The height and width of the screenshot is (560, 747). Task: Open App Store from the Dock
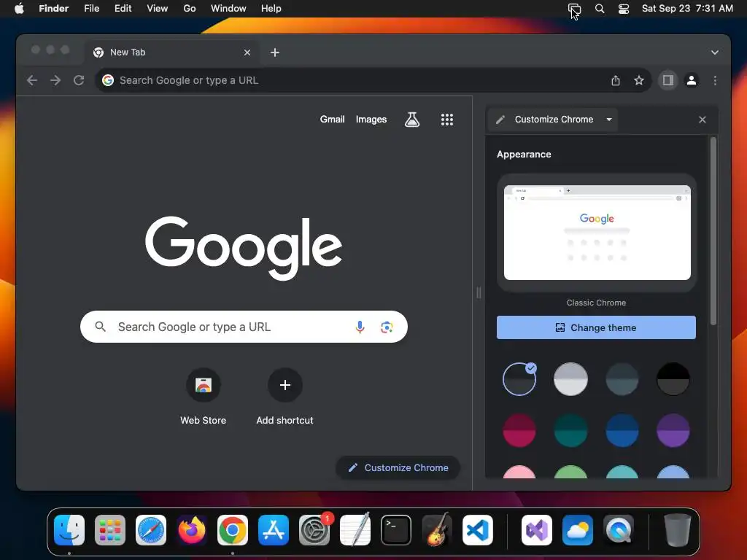274,530
